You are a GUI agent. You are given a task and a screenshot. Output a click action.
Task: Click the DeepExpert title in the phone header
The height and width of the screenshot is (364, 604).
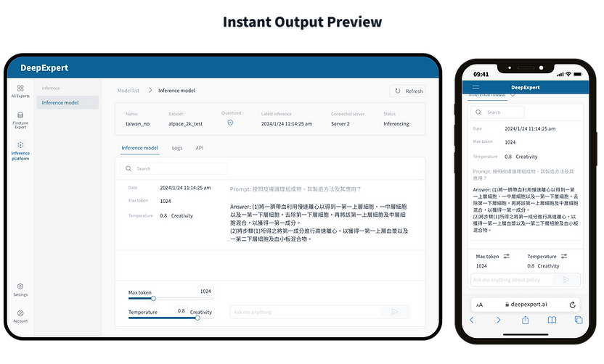526,87
